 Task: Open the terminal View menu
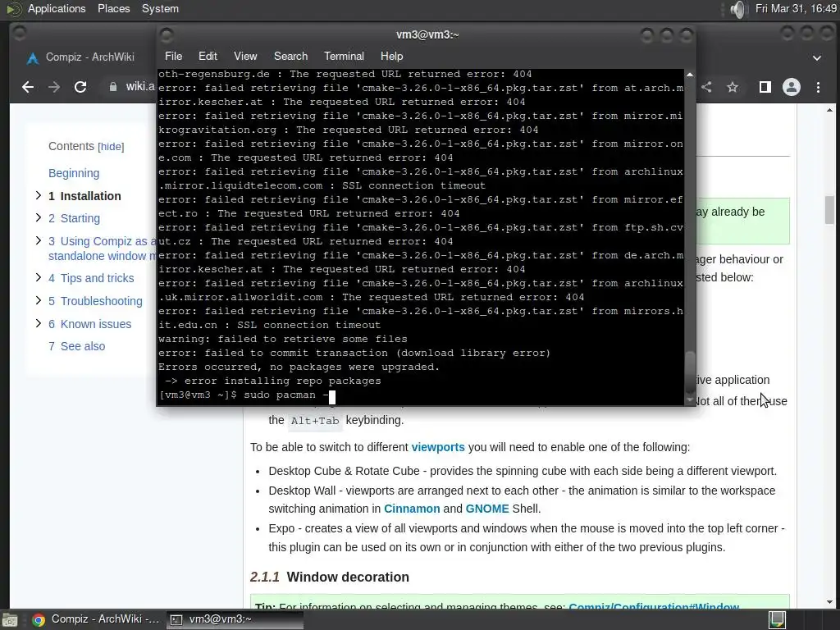pos(245,57)
